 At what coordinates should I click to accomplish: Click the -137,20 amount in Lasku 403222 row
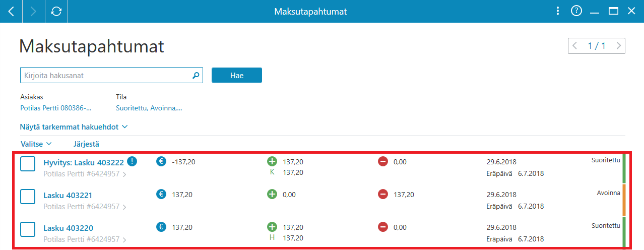(183, 162)
